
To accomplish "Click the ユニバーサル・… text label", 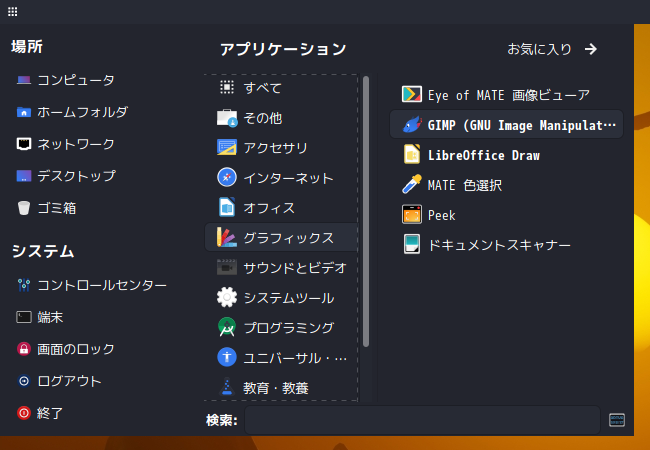I will tap(295, 358).
